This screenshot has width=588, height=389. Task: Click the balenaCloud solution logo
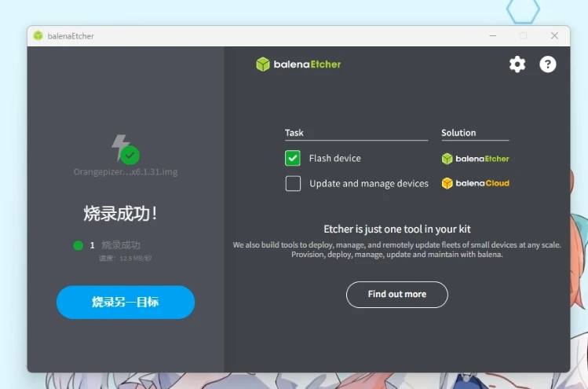point(475,183)
